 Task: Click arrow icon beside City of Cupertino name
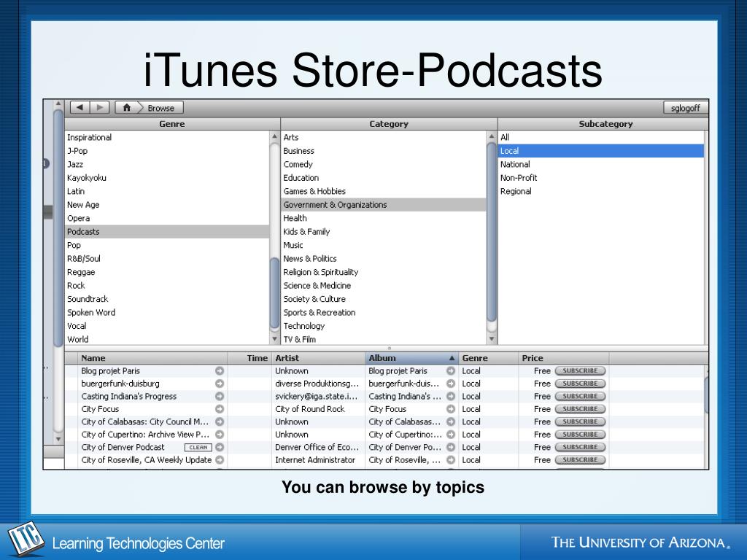click(x=220, y=435)
